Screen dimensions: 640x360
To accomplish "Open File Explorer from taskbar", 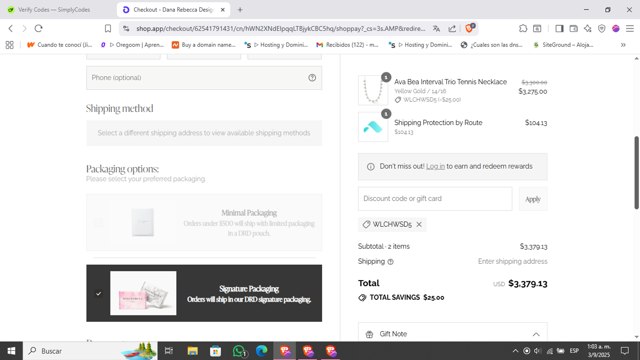I will pos(193,351).
